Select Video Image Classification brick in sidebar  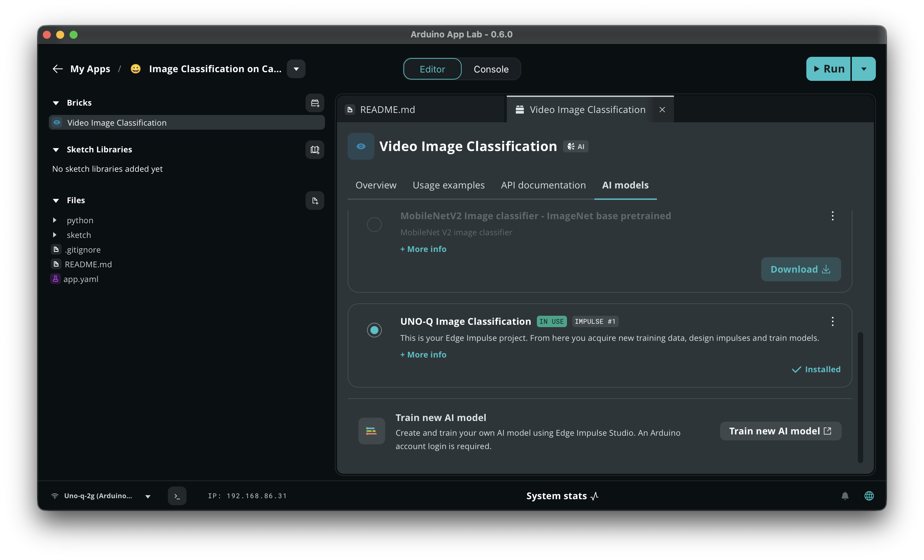coord(187,123)
